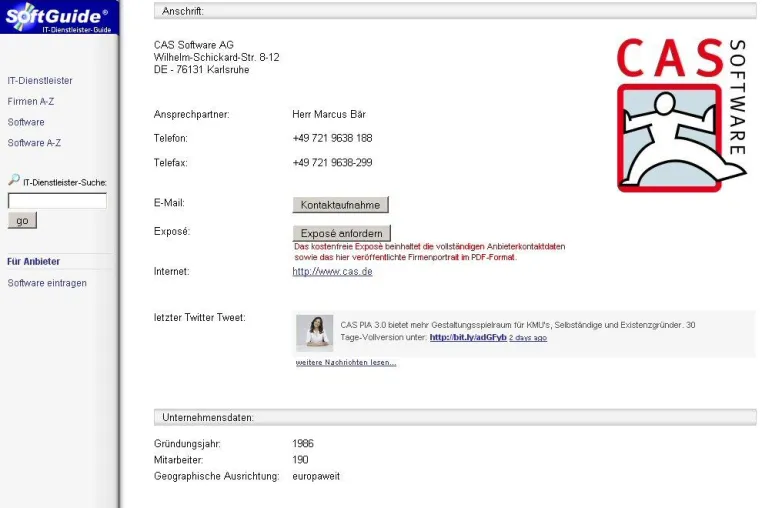The height and width of the screenshot is (508, 762).
Task: Click the city line DE - 76131 Karlsruhe
Action: pos(202,70)
